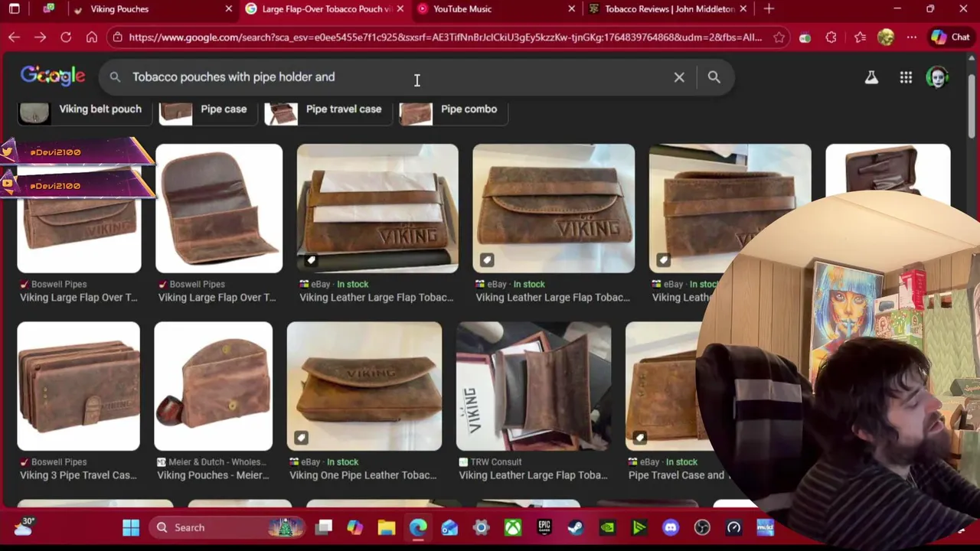Open first eBay Viking pouch image with paper

pos(377,208)
